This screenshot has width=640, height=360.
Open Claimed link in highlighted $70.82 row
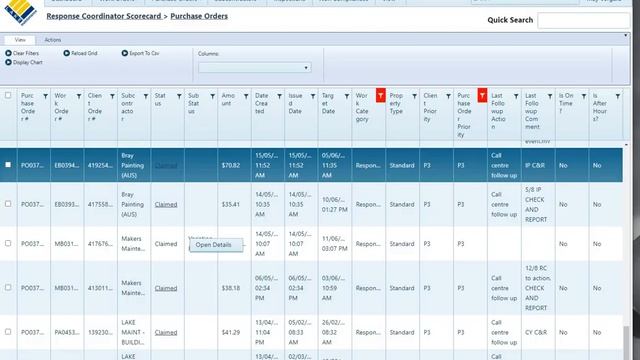(166, 165)
